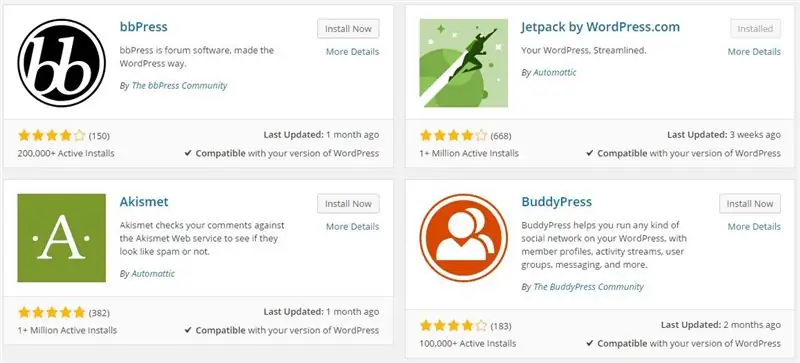This screenshot has width=800, height=363.
Task: Click the bbPress plugin logo icon
Action: pyautogui.click(x=62, y=63)
